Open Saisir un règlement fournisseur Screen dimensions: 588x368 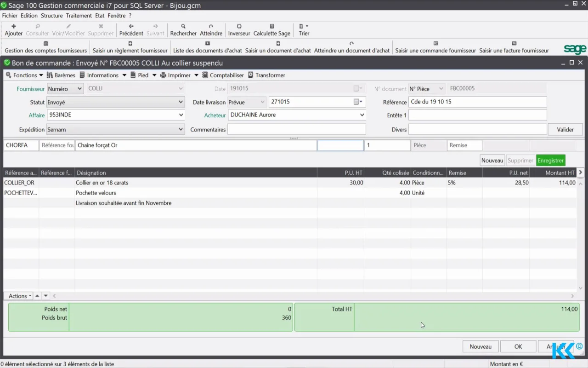point(130,47)
